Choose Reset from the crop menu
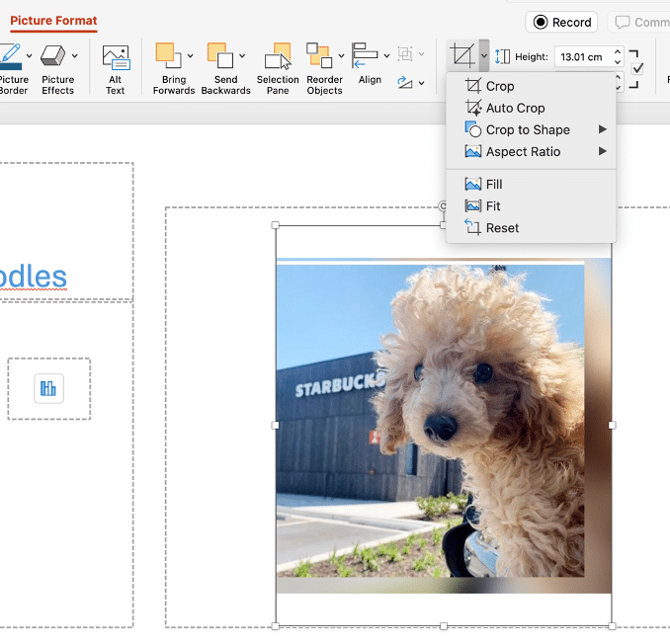The image size is (670, 644). click(502, 228)
